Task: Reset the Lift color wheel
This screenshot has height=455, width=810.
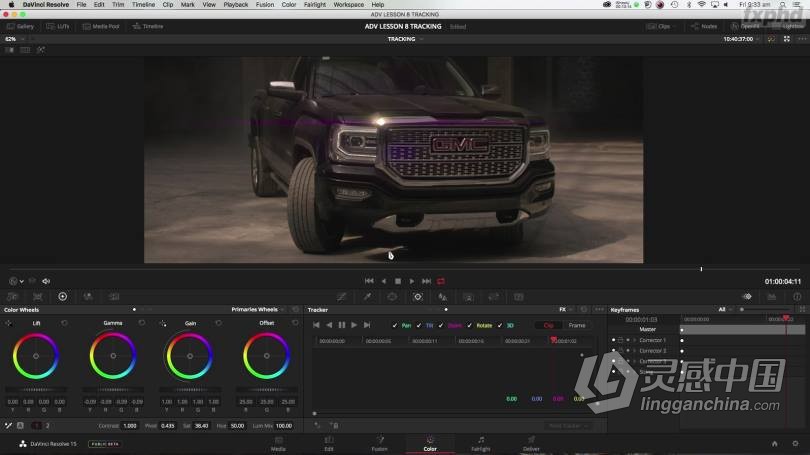Action: 65,323
